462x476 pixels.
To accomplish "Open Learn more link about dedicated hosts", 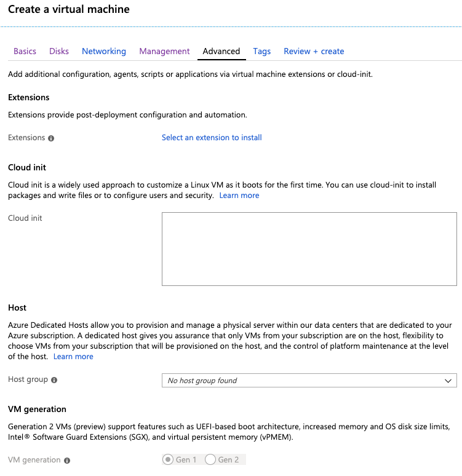I will coord(73,357).
